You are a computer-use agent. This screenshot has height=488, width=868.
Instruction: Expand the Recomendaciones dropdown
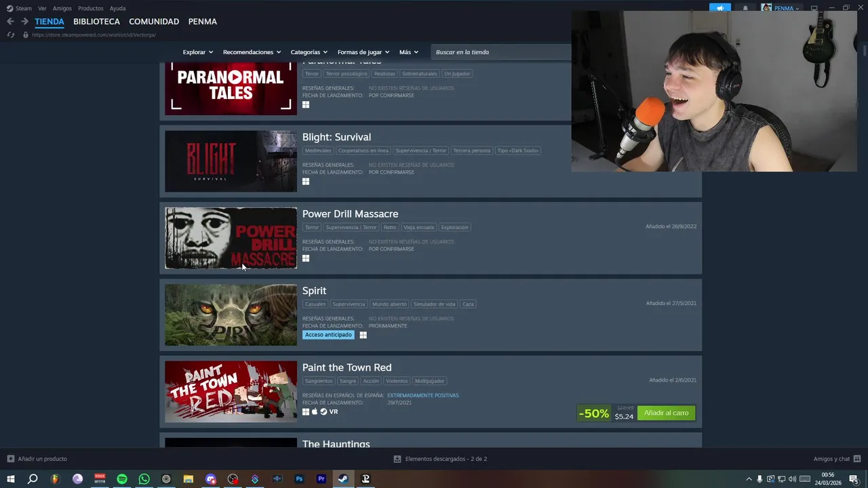tap(252, 52)
